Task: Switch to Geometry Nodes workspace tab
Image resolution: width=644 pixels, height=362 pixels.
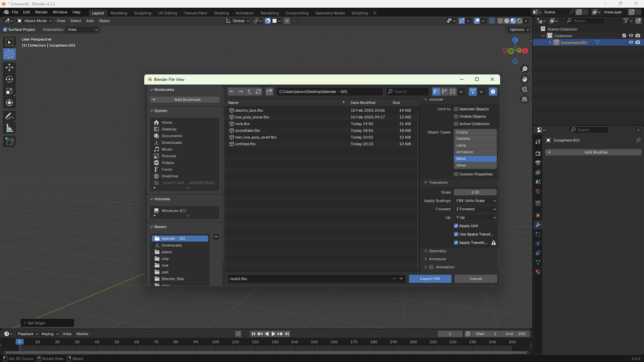Action: tap(330, 13)
